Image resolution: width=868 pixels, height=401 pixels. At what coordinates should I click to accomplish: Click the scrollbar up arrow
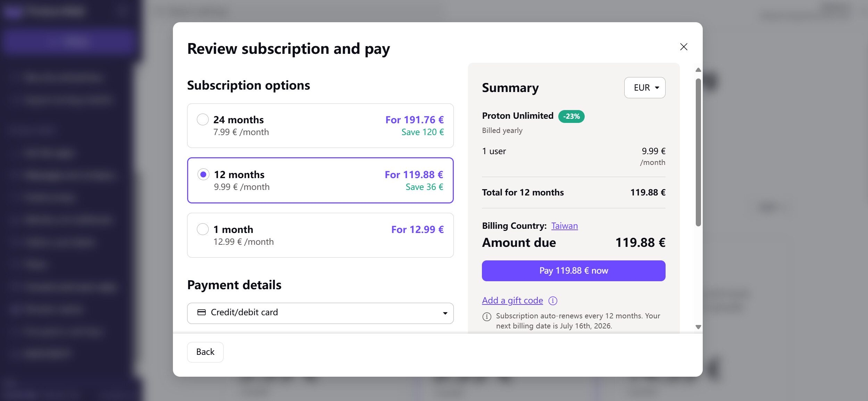[x=698, y=70]
